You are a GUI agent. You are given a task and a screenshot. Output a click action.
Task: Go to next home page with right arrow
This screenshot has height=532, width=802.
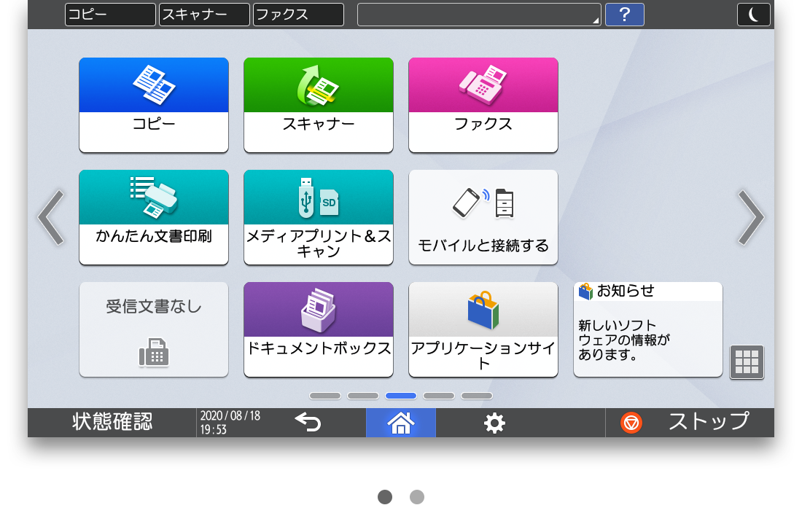click(x=750, y=217)
